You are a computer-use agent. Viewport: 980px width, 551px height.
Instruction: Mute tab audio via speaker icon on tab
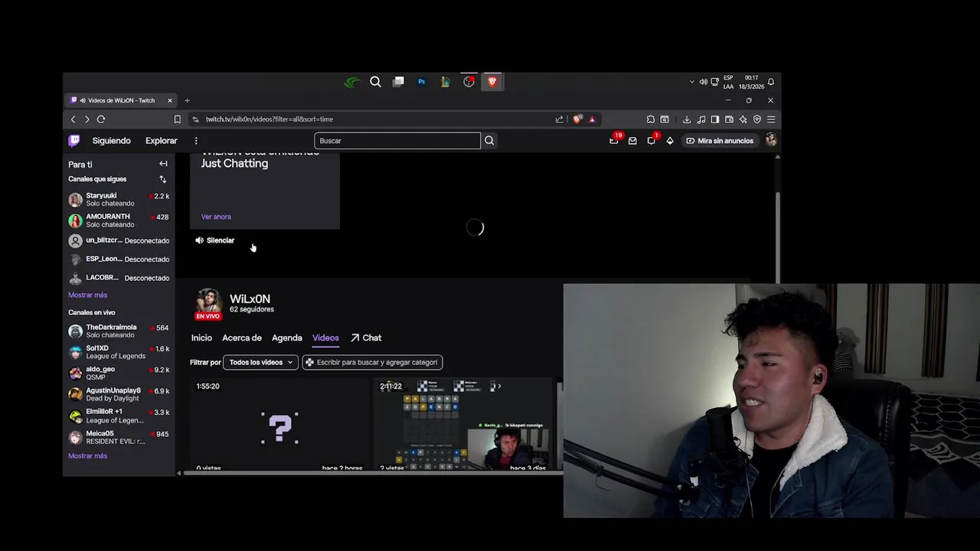(x=83, y=100)
